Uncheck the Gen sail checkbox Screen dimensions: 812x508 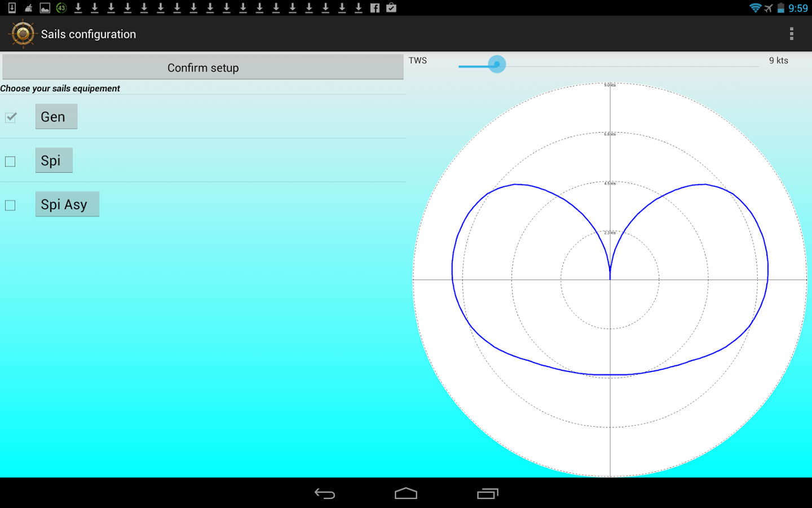click(x=11, y=117)
